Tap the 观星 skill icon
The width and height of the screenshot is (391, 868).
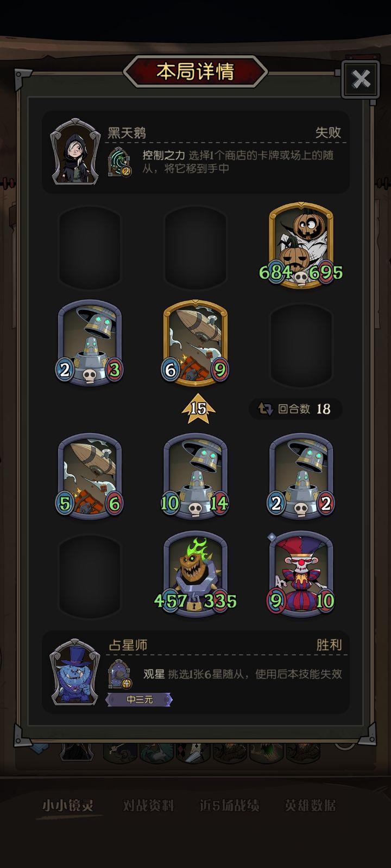tap(120, 674)
